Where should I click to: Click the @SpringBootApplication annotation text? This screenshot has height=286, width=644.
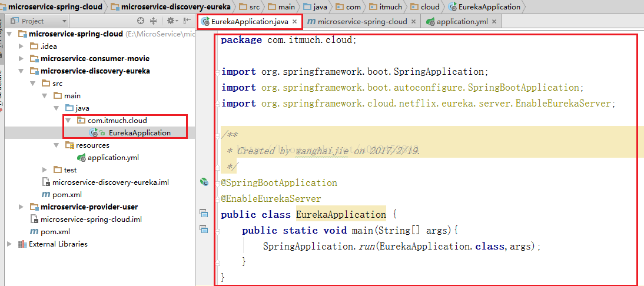pos(279,182)
